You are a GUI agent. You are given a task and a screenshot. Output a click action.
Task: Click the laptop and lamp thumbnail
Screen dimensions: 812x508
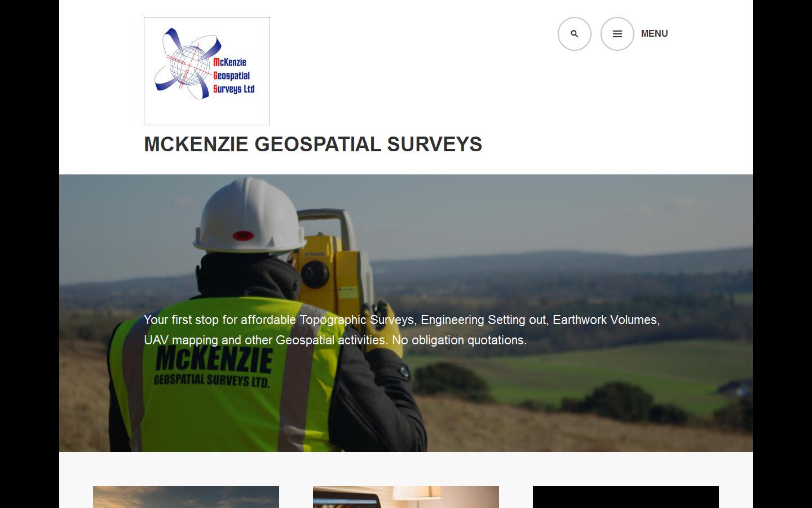pos(405,497)
